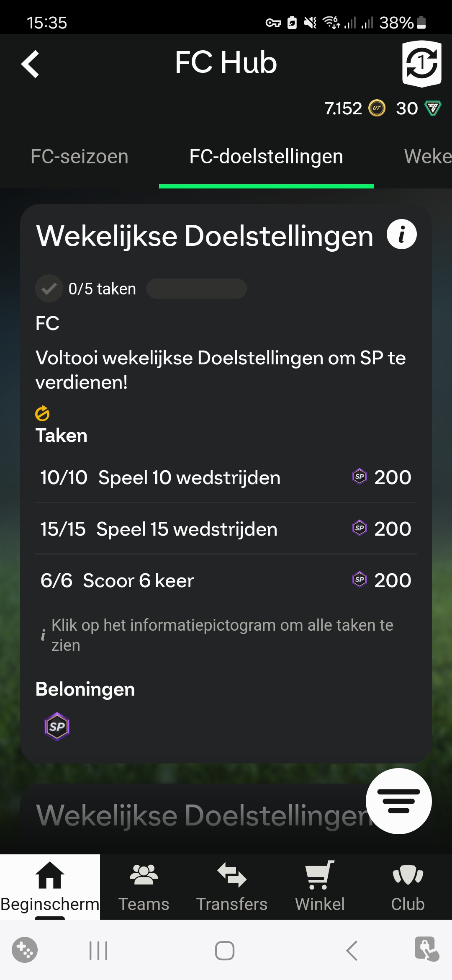The height and width of the screenshot is (980, 452).
Task: Tap the 0/5 taken checkmark circle
Action: [49, 289]
